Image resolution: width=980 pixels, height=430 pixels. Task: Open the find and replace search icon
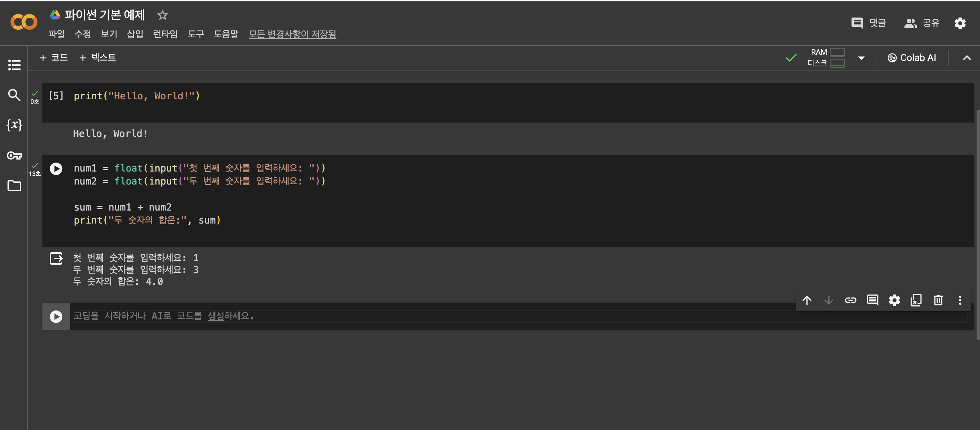tap(14, 95)
